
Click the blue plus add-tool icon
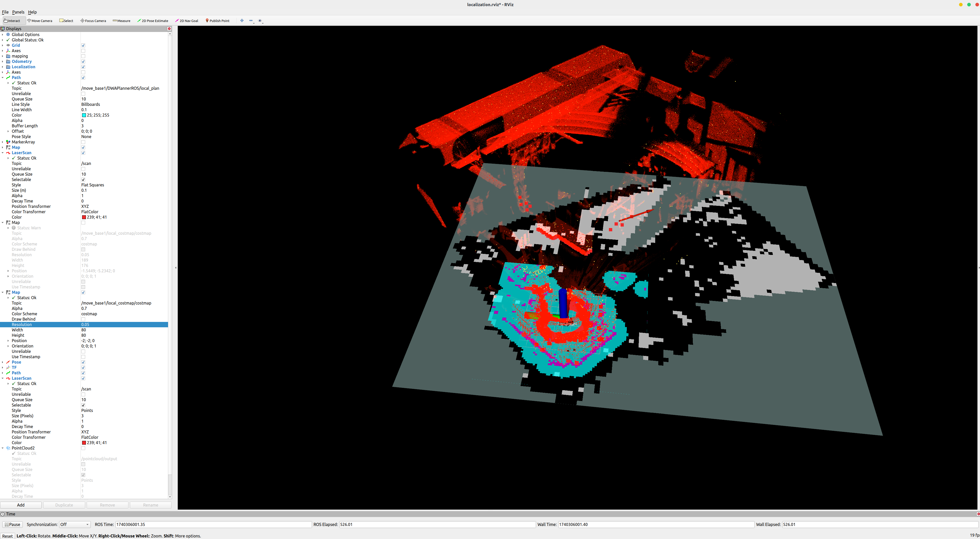[x=242, y=20]
